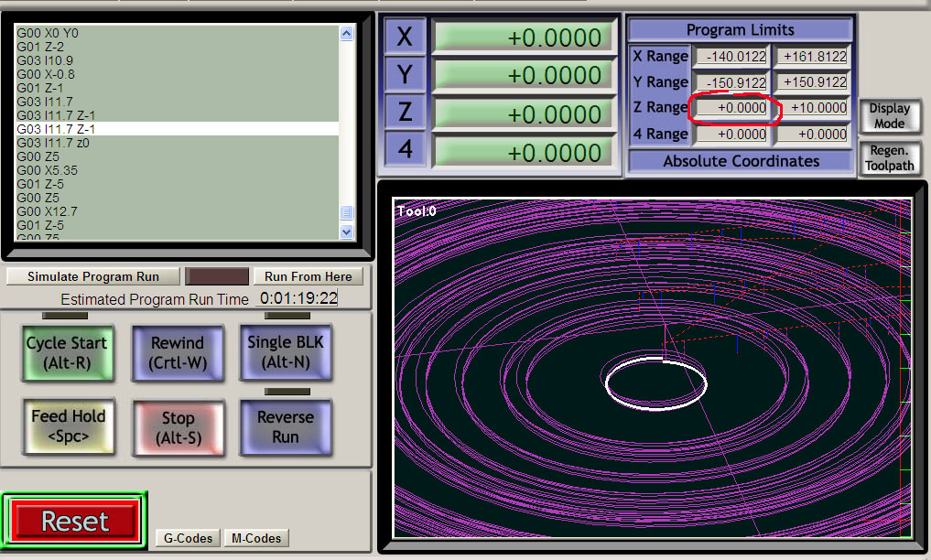Click Y Range minimum -150.9122
The height and width of the screenshot is (560, 931).
(x=731, y=82)
